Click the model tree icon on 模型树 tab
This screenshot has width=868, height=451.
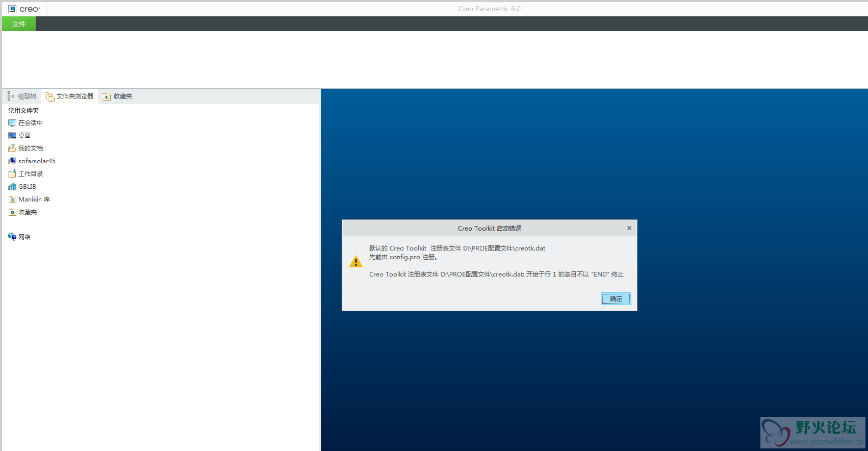(11, 96)
